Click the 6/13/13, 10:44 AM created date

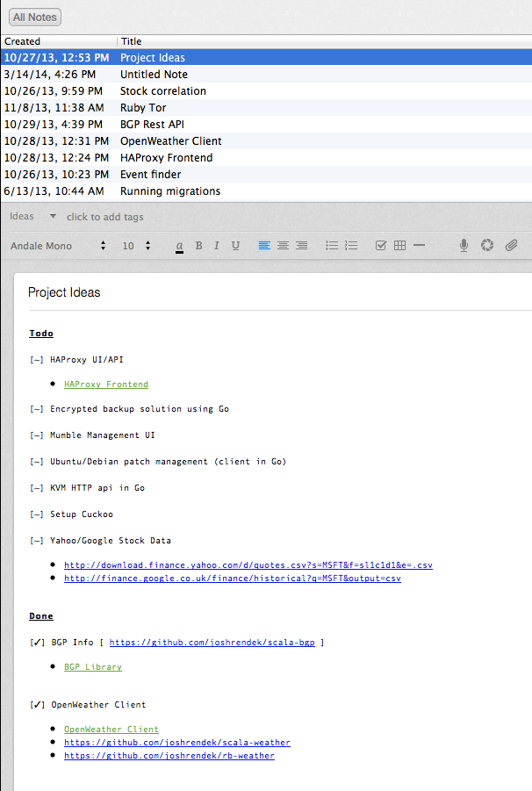click(x=54, y=191)
